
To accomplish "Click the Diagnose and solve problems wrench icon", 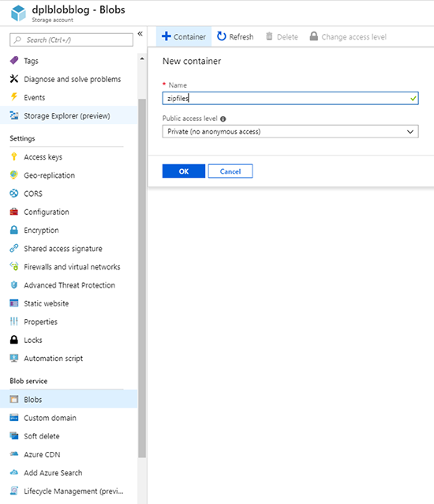I will (x=14, y=79).
